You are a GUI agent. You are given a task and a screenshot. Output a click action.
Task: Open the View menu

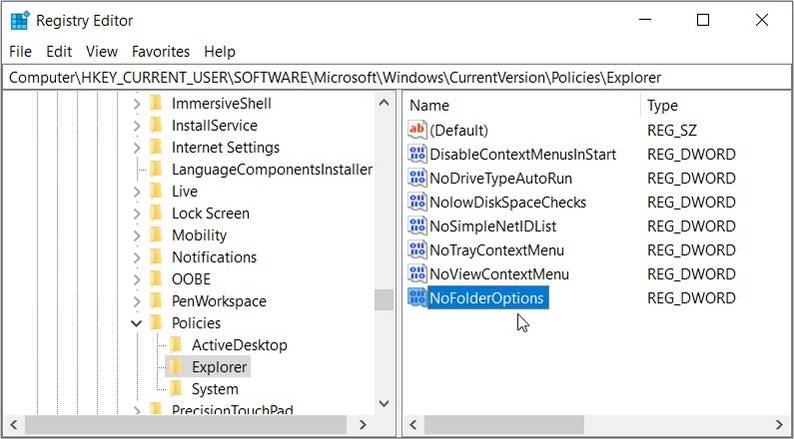[x=102, y=52]
